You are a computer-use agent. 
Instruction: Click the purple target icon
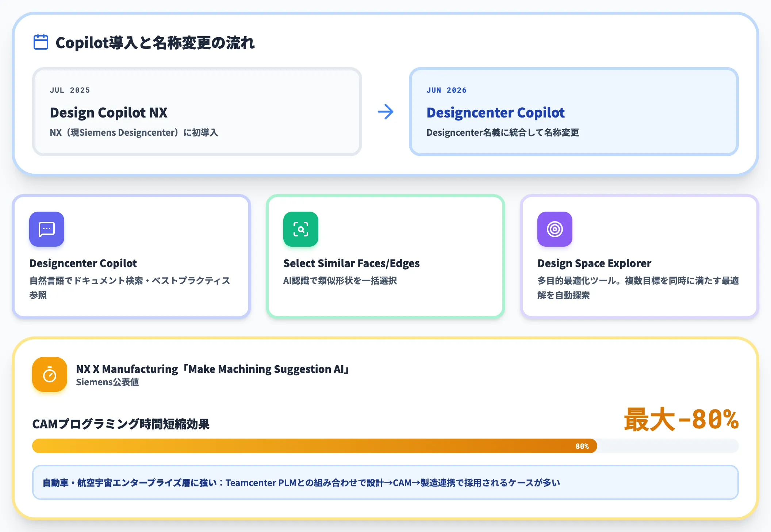[555, 229]
